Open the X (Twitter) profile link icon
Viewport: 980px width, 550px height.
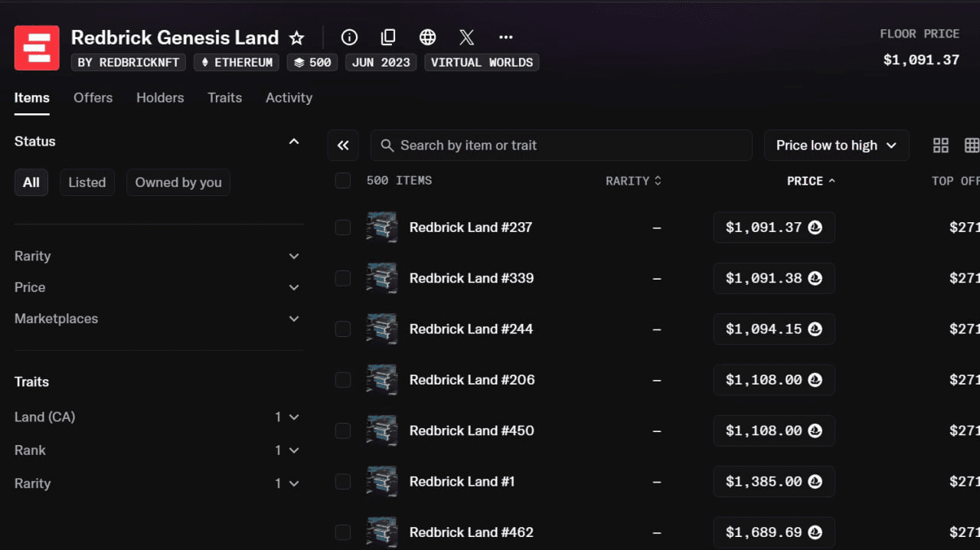click(466, 38)
